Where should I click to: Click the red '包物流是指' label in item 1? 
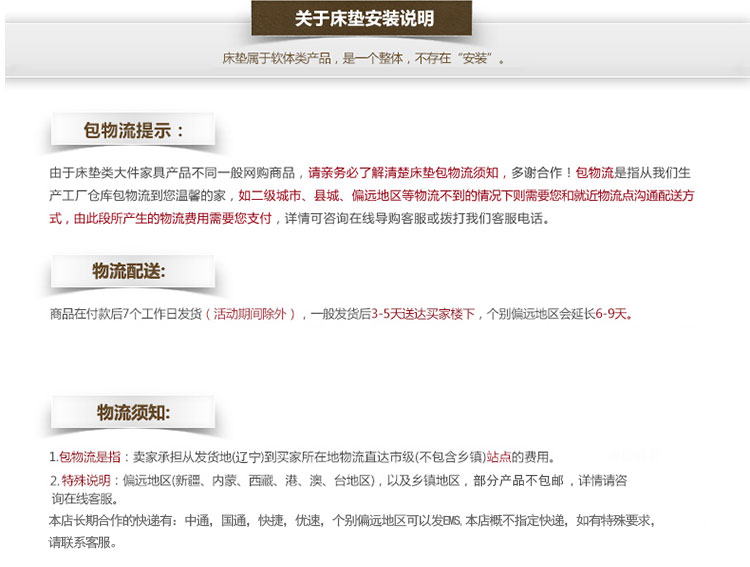tap(89, 457)
